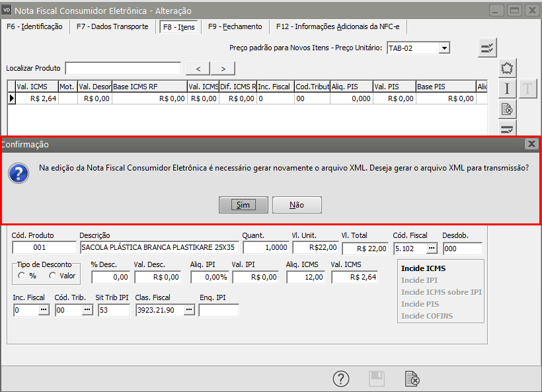This screenshot has height=392, width=542.
Task: Click the double-checklist icon beside the TAB-02 dropdown
Action: point(487,48)
